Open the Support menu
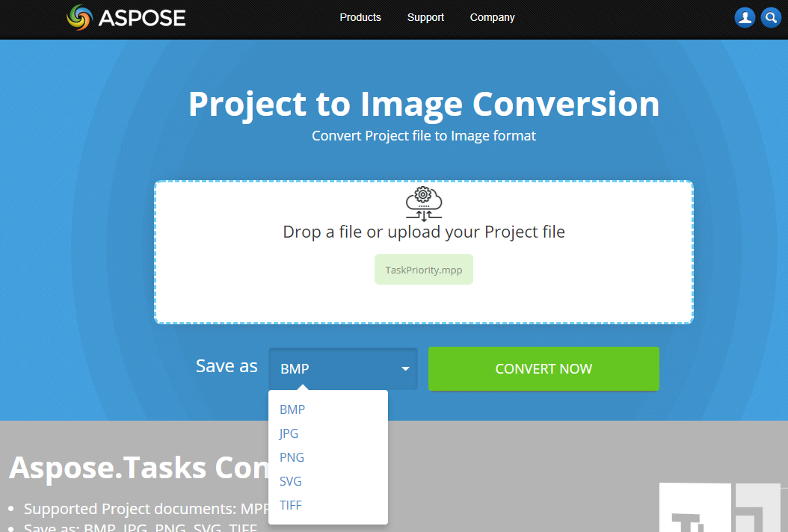Image resolution: width=788 pixels, height=532 pixels. click(x=425, y=17)
